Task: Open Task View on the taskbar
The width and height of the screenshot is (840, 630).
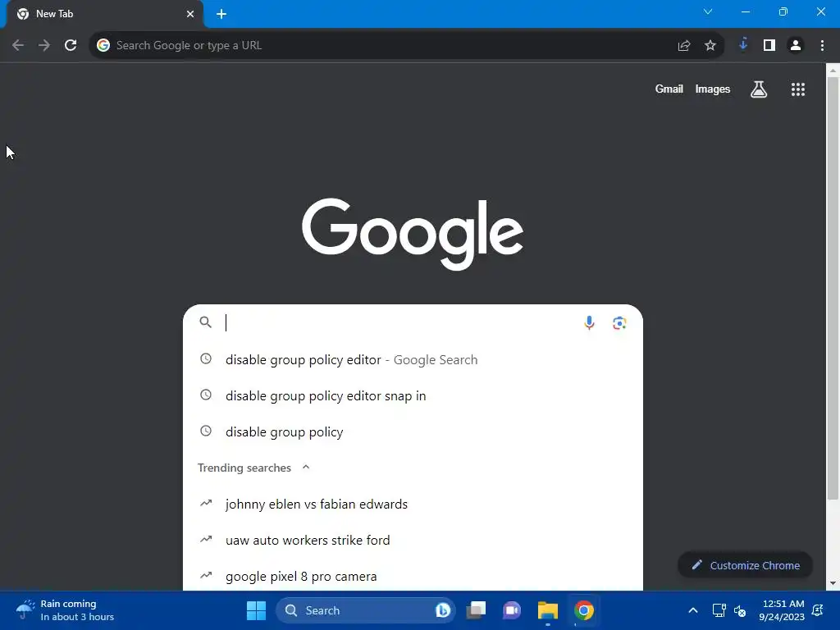Action: click(x=476, y=610)
